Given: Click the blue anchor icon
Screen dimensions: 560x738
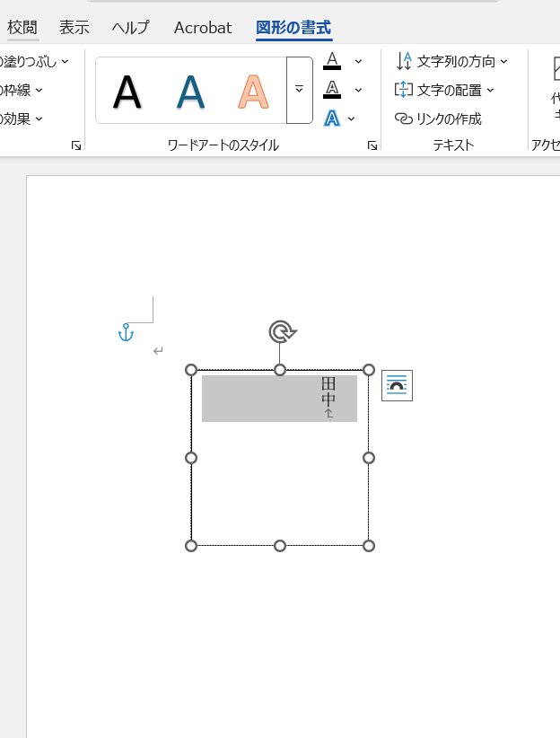Looking at the screenshot, I should pos(126,333).
